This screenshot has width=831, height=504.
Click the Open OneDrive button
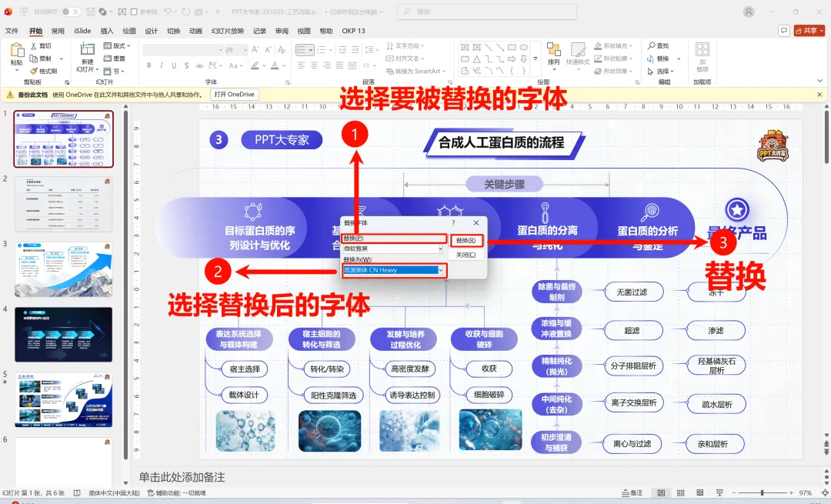234,95
